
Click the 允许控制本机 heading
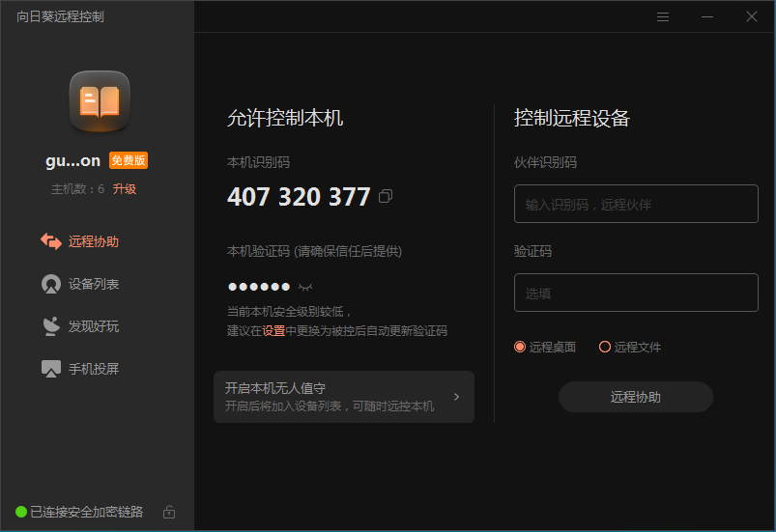285,118
